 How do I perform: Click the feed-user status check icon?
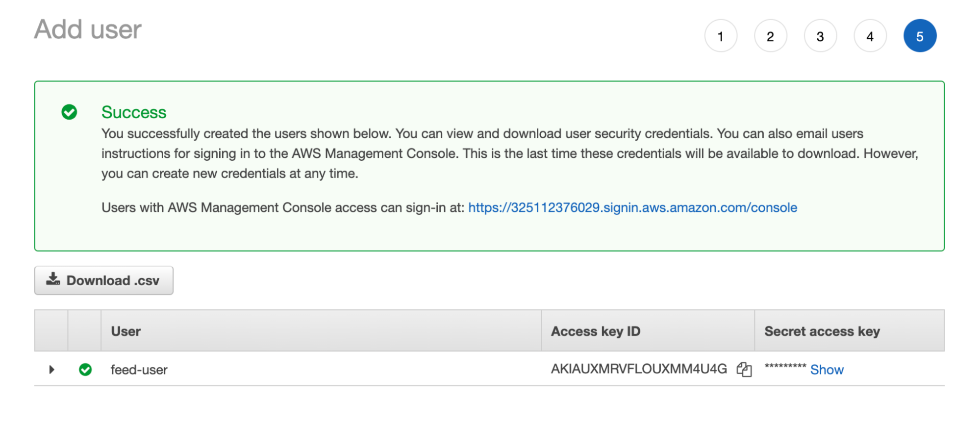coord(85,369)
